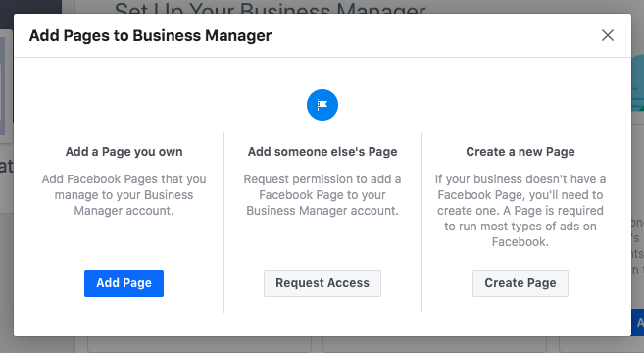Click the dimmed card below the Request Access column

point(434,344)
